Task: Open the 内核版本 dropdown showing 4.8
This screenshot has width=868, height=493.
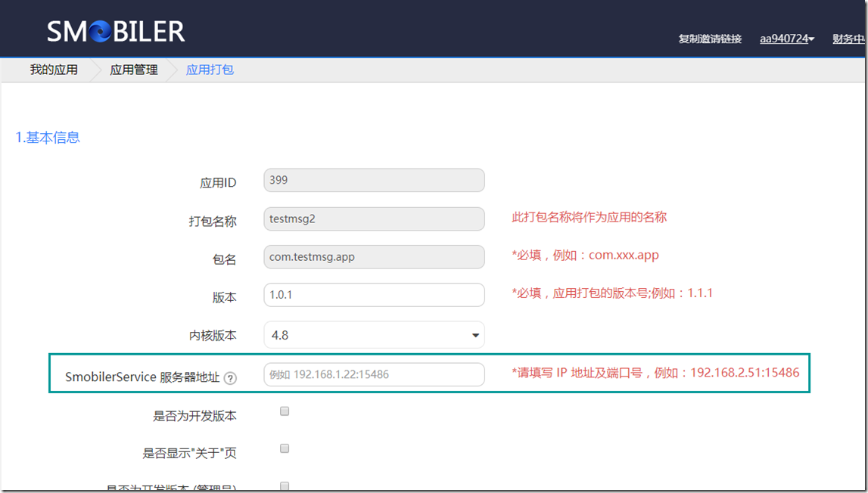Action: [374, 335]
